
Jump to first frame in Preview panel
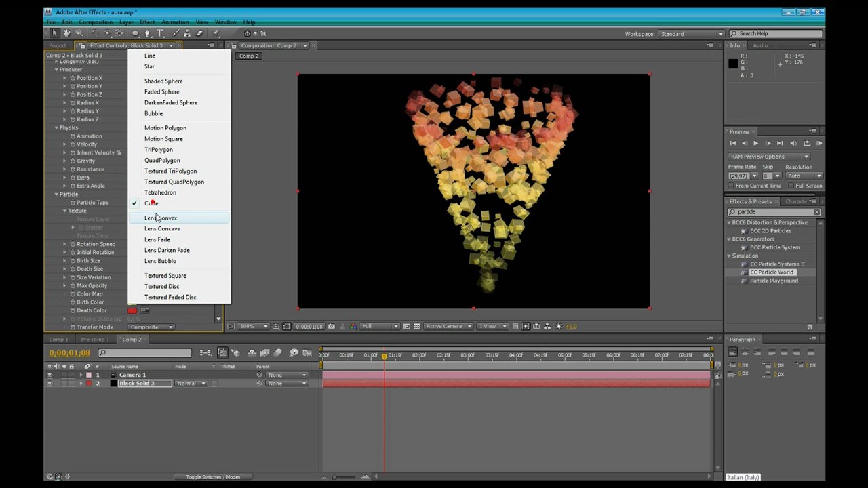coord(732,143)
